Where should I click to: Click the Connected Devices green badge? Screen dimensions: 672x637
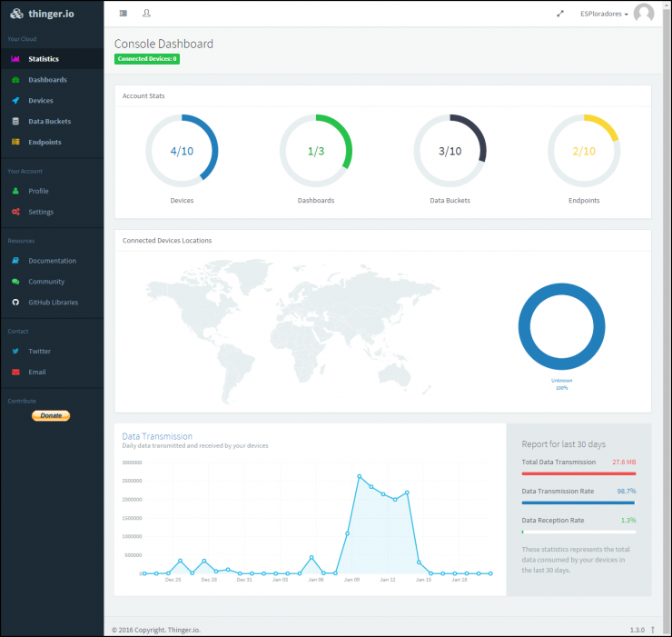tap(147, 59)
